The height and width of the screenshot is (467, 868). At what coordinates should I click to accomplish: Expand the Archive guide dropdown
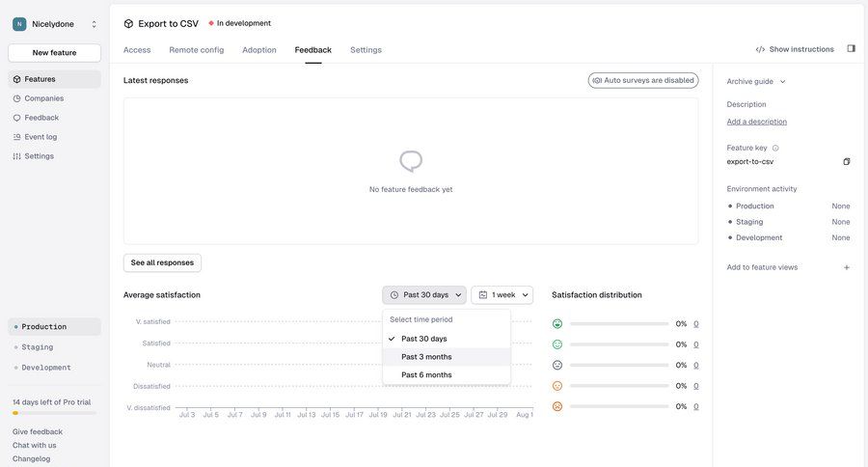pyautogui.click(x=755, y=81)
